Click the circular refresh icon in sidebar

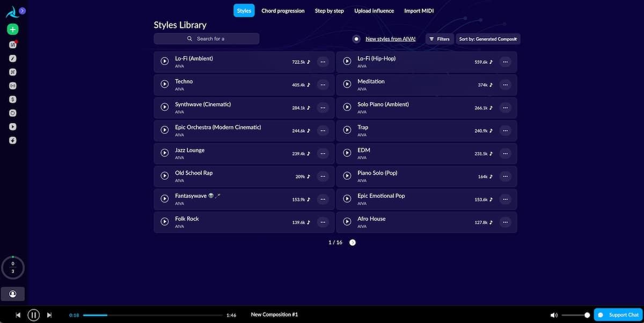click(x=13, y=113)
